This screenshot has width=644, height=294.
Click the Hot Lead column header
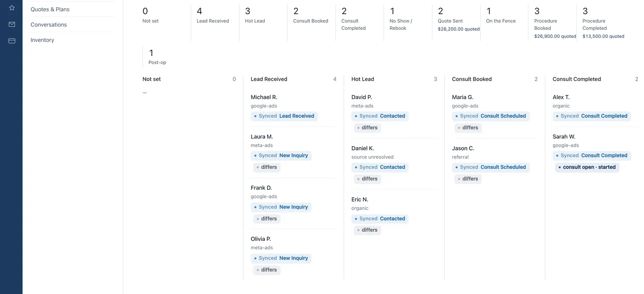(363, 79)
